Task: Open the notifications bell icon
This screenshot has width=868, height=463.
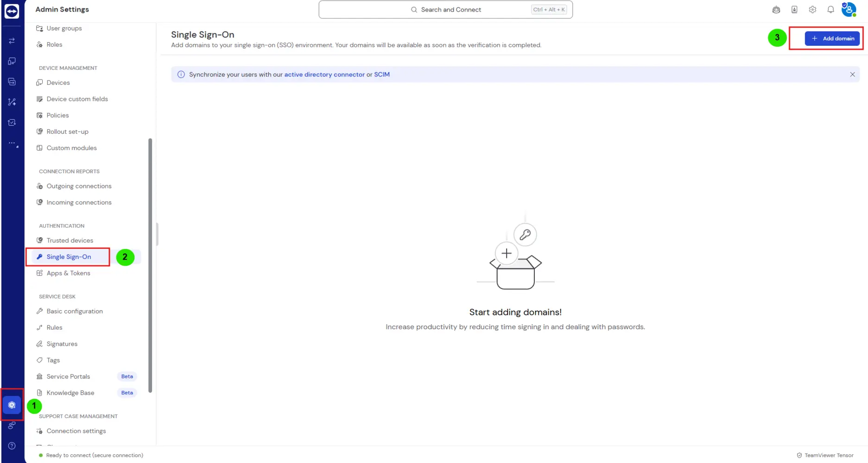Action: click(x=830, y=9)
